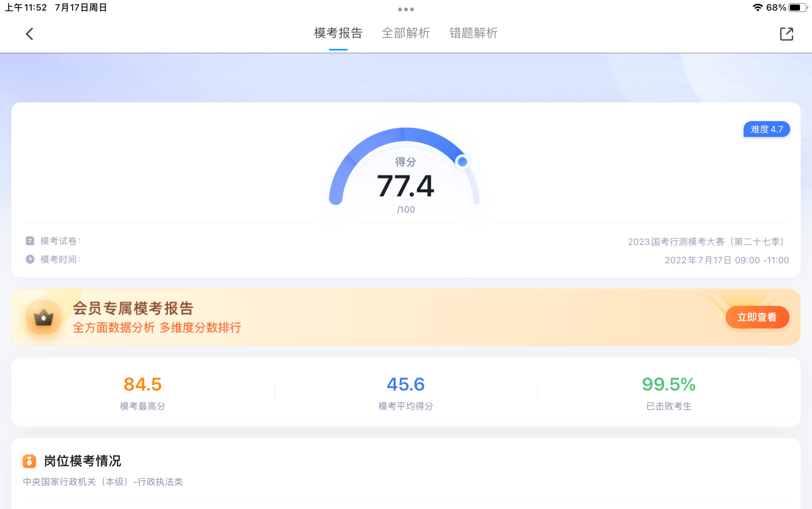
Task: Tap the 77.4 score value
Action: 406,186
